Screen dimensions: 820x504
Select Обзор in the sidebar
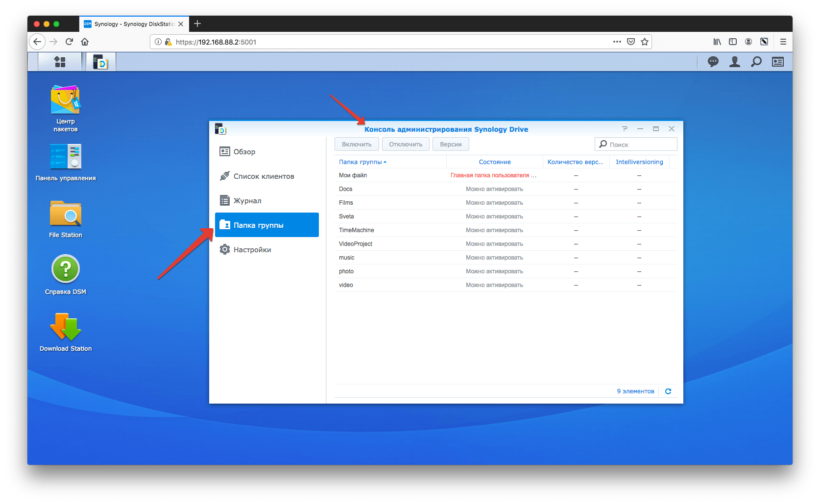tap(267, 152)
